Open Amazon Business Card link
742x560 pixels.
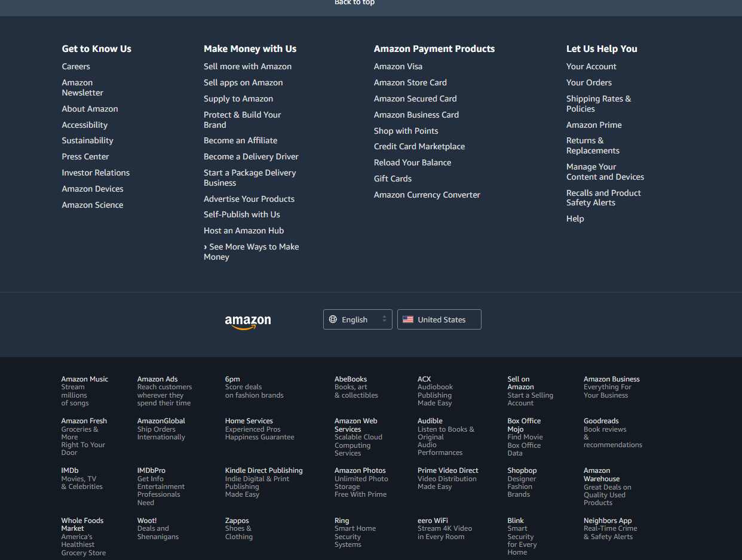[416, 115]
